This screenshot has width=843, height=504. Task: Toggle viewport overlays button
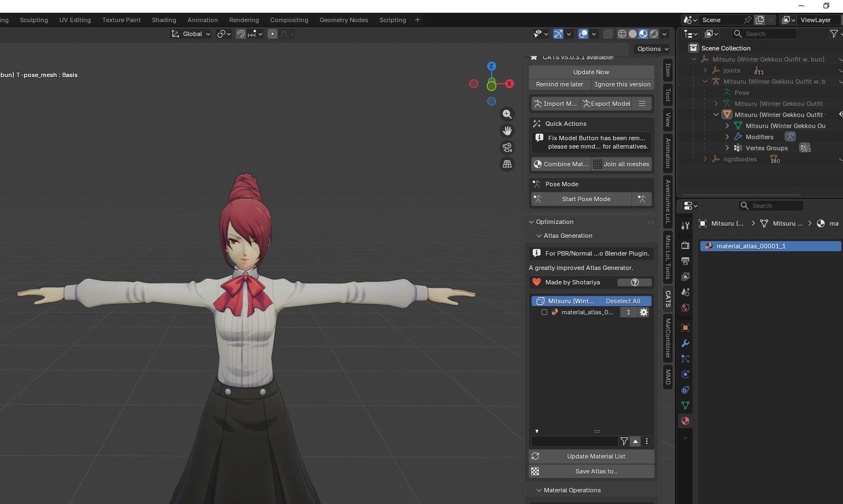point(583,34)
